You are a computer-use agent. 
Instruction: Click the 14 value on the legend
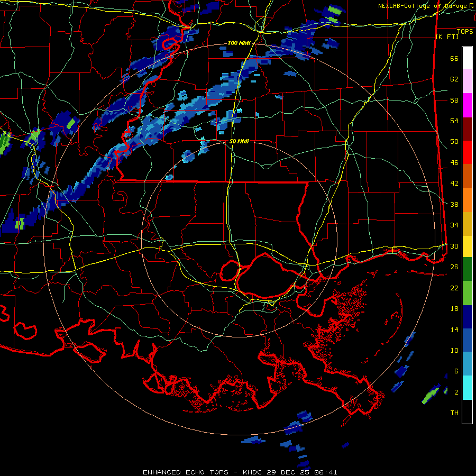pyautogui.click(x=454, y=329)
